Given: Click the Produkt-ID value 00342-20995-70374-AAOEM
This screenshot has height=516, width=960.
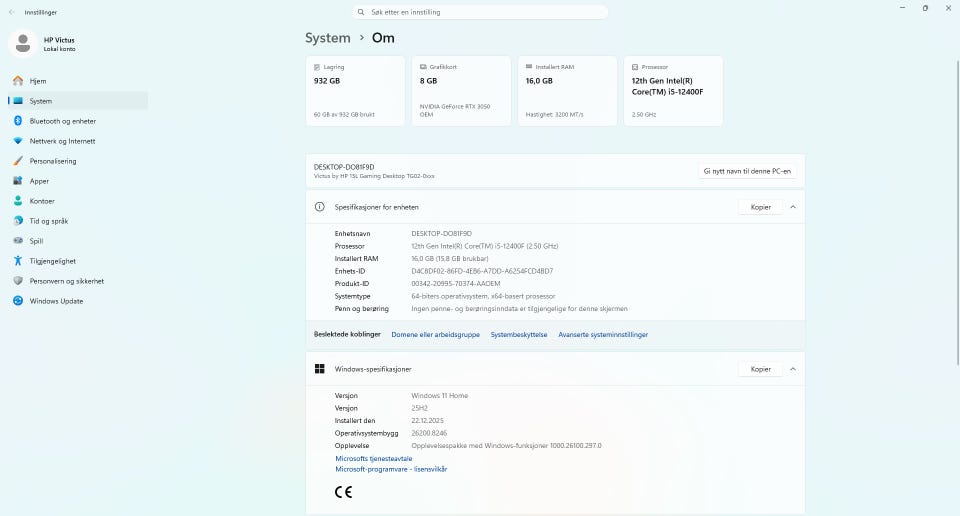Looking at the screenshot, I should 456,283.
